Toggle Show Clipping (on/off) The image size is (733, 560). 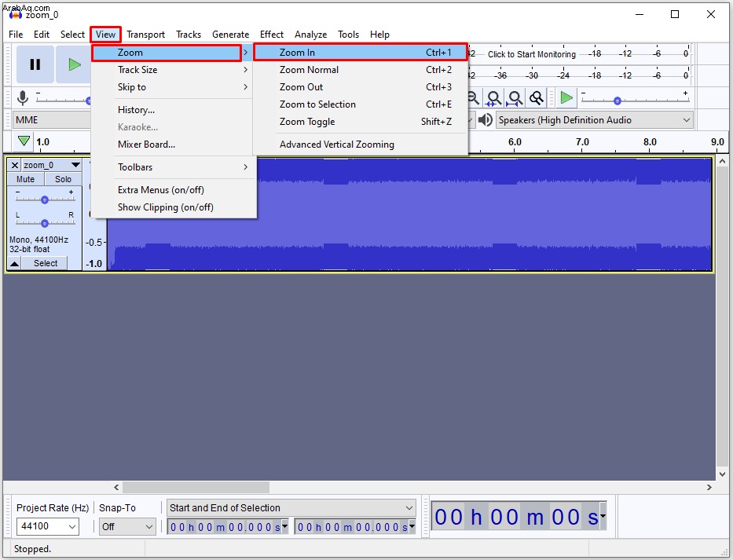(166, 207)
